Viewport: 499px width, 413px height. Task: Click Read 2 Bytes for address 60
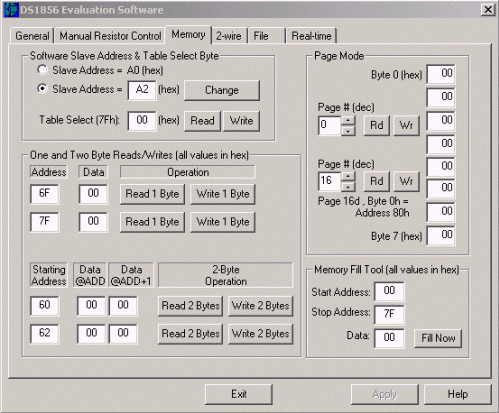(190, 306)
